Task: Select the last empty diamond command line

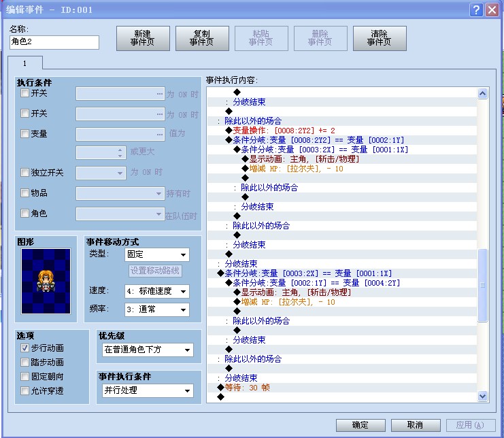Action: point(342,397)
